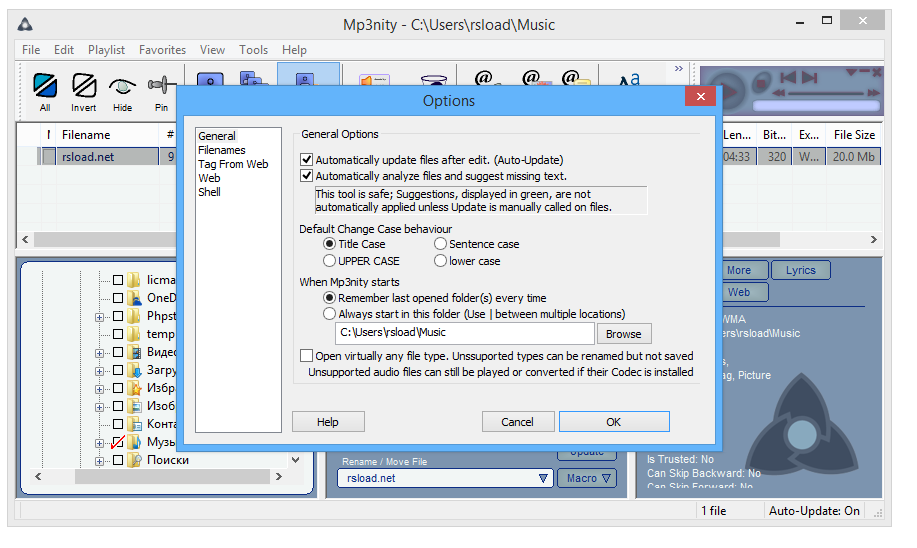This screenshot has height=548, width=917.
Task: Select Remember last opened folder(s) option
Action: pyautogui.click(x=330, y=298)
